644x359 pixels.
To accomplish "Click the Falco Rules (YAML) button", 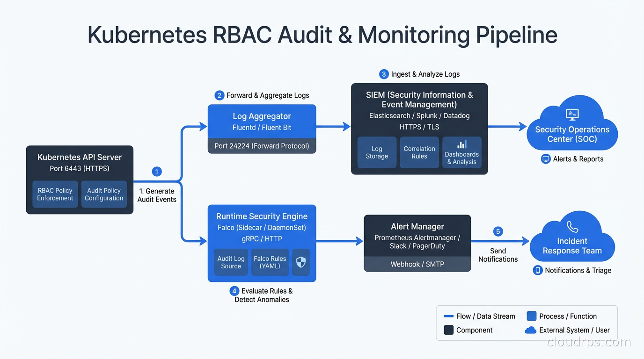I will (270, 262).
